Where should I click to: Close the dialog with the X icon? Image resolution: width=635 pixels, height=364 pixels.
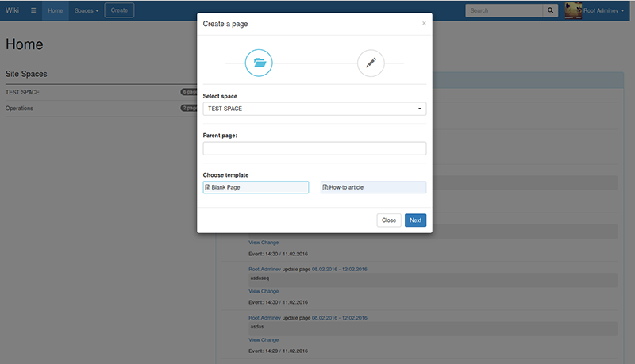click(424, 24)
